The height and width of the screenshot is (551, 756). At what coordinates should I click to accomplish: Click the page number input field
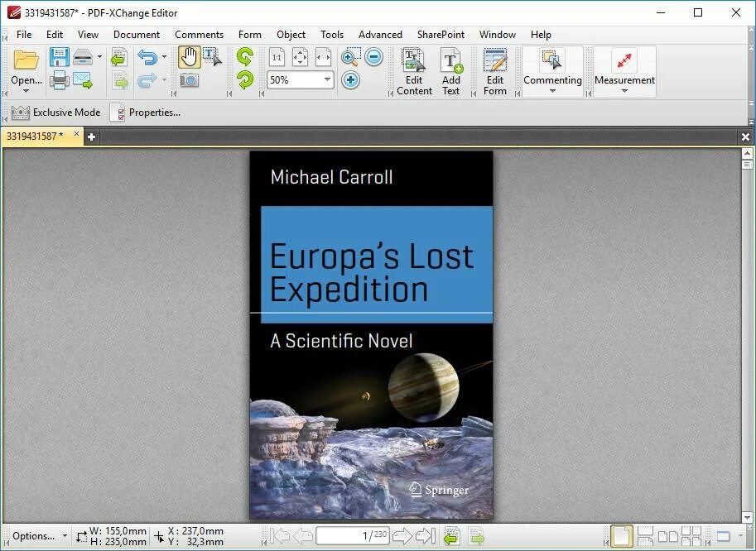[353, 535]
